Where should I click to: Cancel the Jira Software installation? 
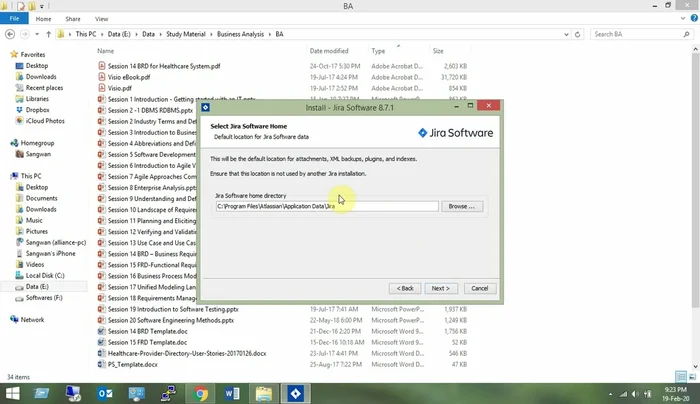pyautogui.click(x=479, y=288)
